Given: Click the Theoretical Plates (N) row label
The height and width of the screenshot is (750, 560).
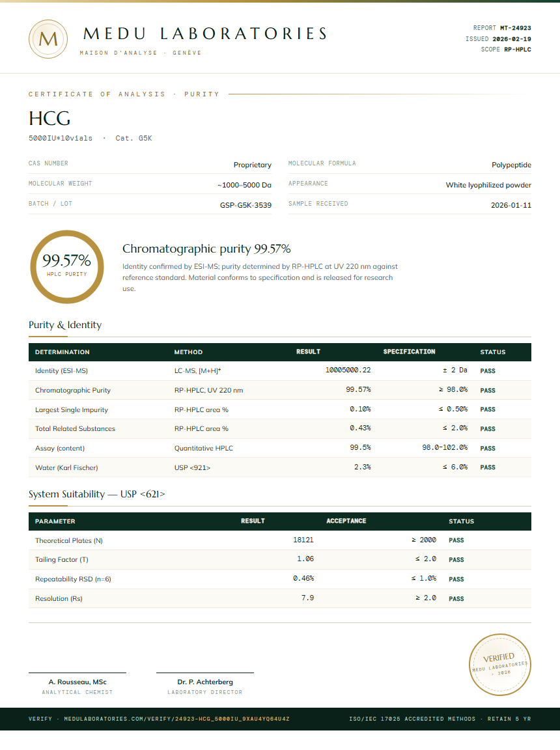Looking at the screenshot, I should [69, 540].
